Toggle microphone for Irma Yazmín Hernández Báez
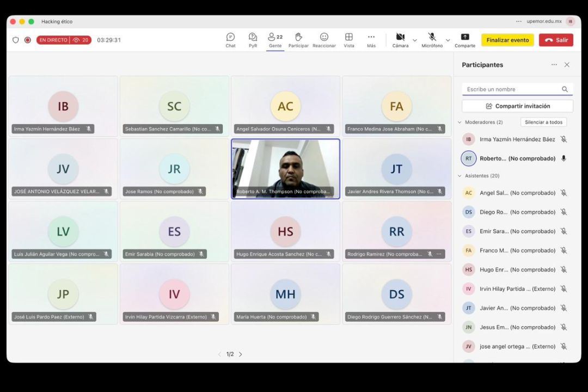Screen dimensions: 588x392 tap(563, 139)
